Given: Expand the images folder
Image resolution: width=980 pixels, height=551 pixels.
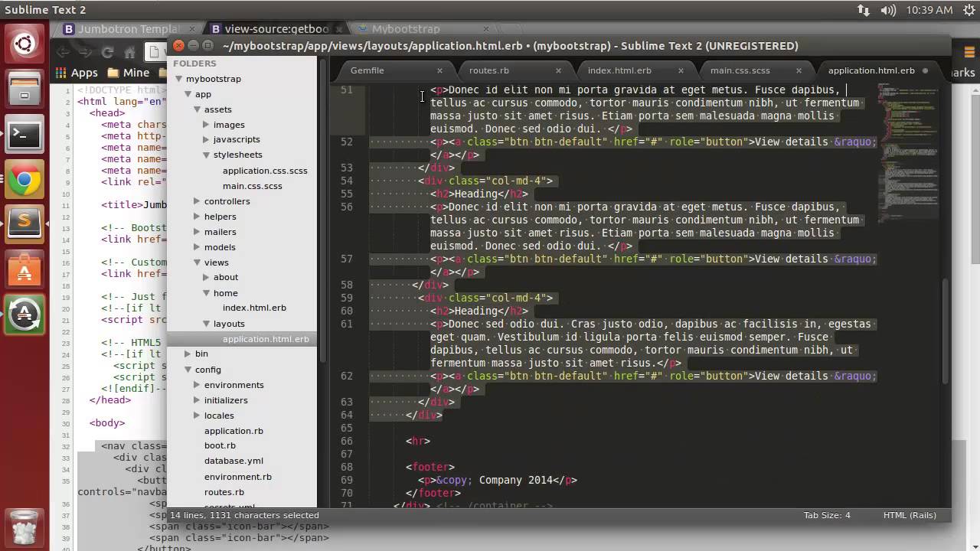Looking at the screenshot, I should (207, 125).
